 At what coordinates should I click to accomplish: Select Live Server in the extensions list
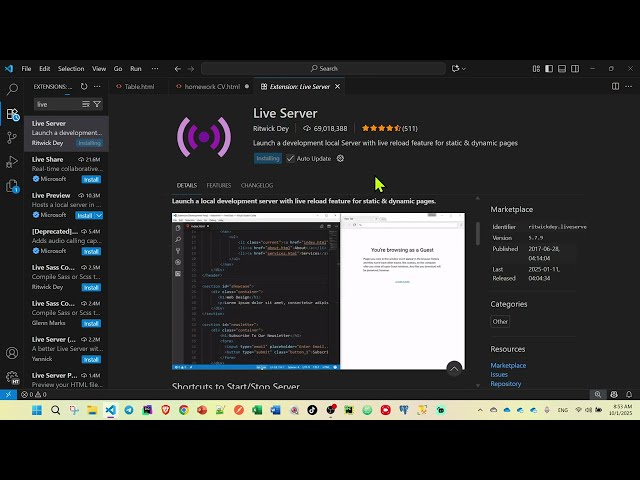click(67, 133)
